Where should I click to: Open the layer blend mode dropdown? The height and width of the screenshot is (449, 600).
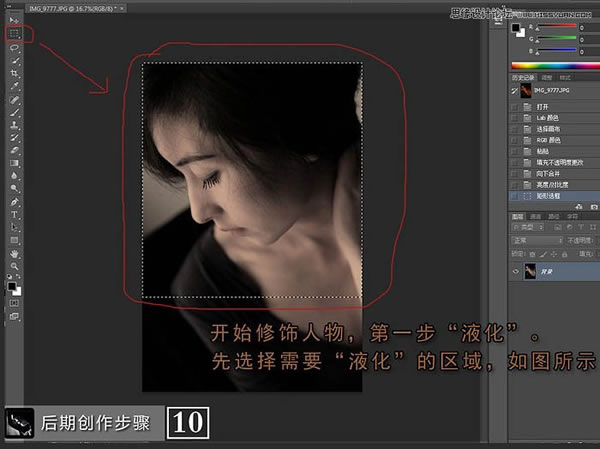(x=535, y=241)
